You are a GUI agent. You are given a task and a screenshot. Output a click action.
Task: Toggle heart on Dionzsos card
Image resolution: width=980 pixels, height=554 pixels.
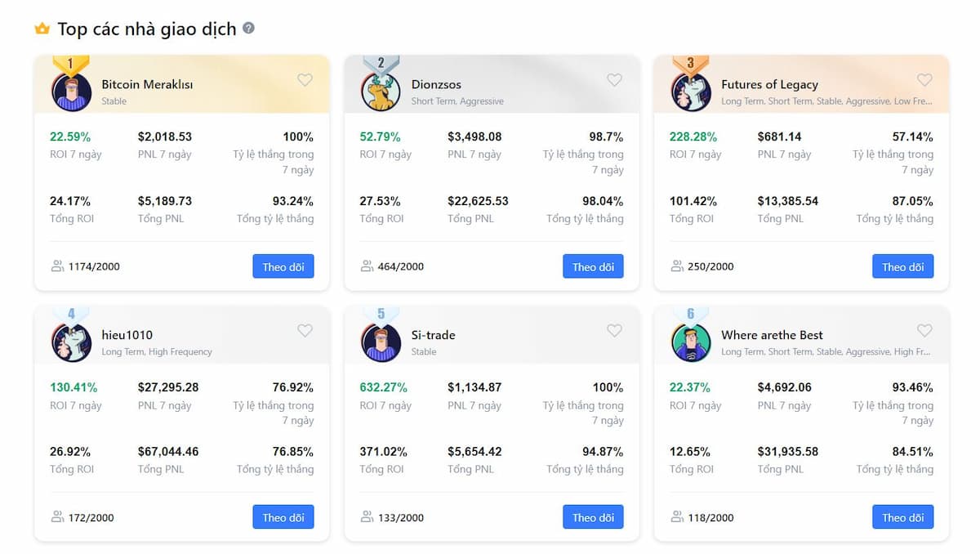click(614, 80)
